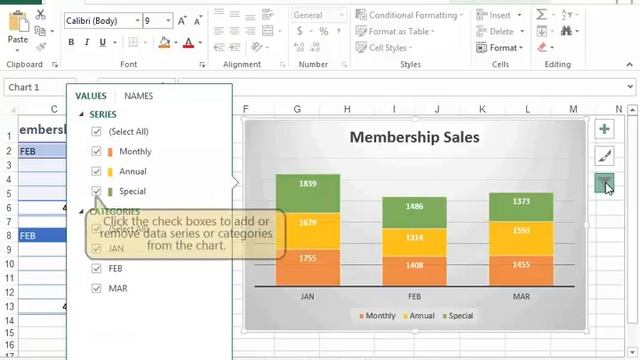Click the Paste clipboard icon
This screenshot has width=640, height=360.
18,20
